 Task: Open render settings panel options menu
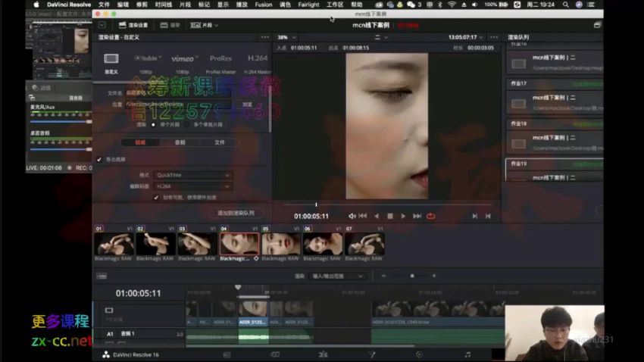[265, 37]
